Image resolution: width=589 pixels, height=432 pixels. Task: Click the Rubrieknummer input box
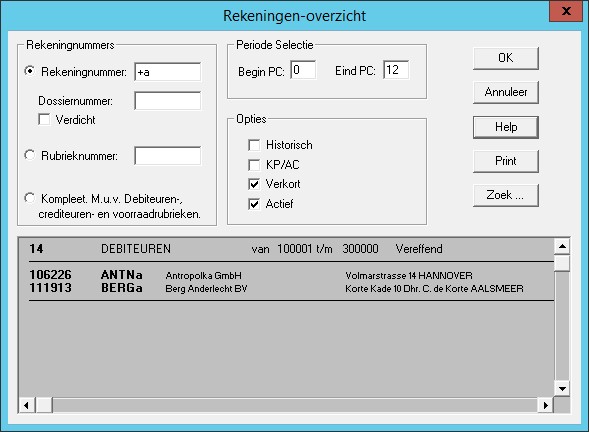click(x=168, y=156)
